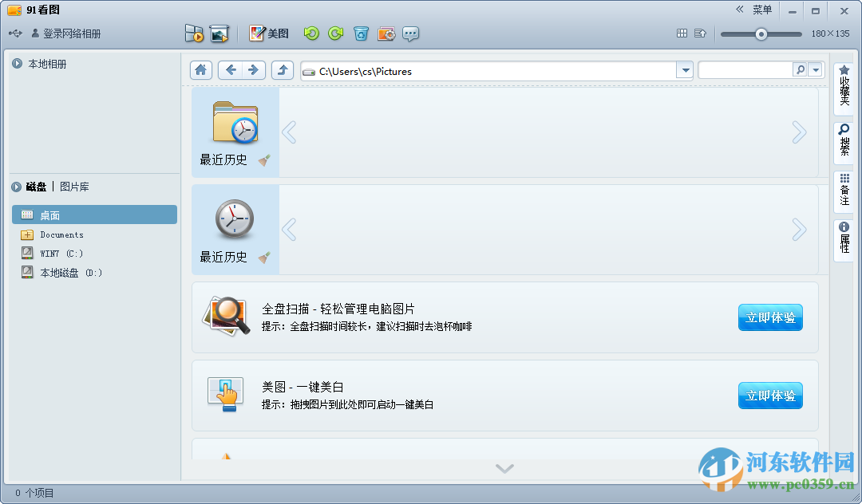Open 登录网络相册 login
The width and height of the screenshot is (862, 504).
(66, 33)
